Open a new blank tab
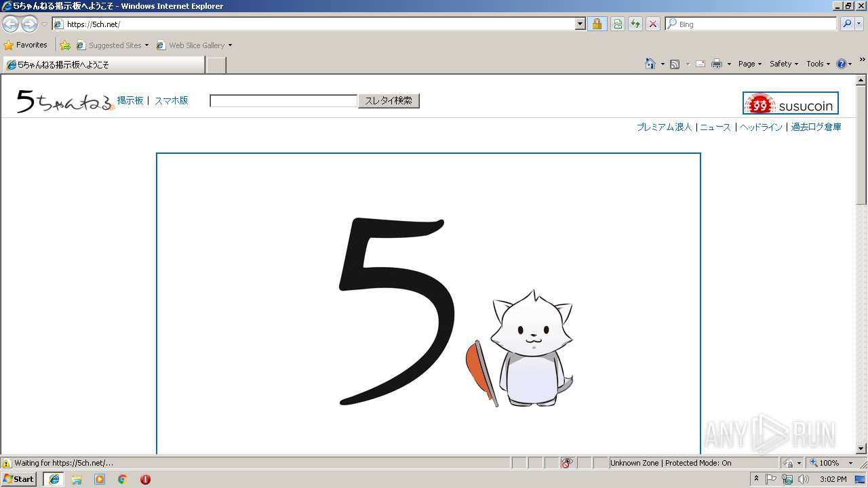868x488 pixels. (216, 65)
